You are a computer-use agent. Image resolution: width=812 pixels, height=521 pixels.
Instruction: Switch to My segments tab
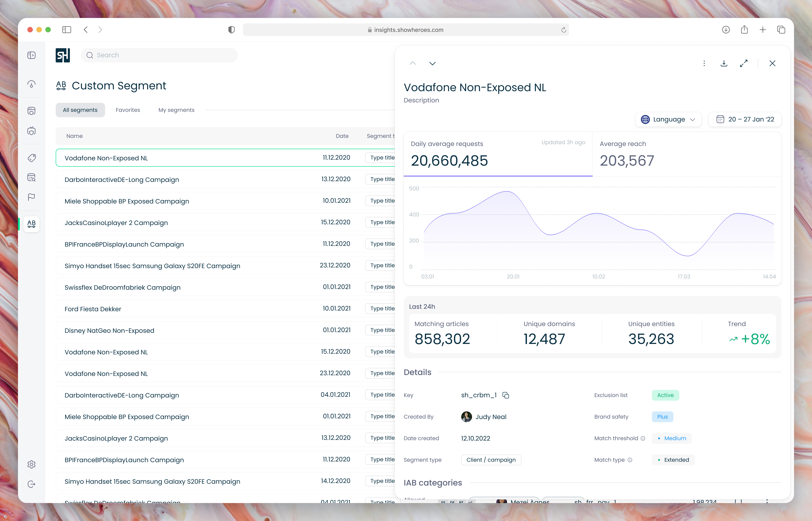pyautogui.click(x=177, y=110)
